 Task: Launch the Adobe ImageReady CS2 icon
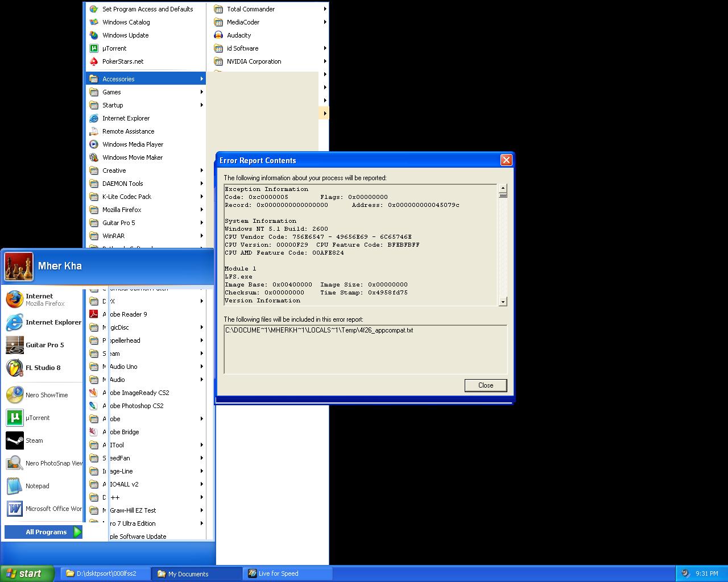click(x=94, y=393)
